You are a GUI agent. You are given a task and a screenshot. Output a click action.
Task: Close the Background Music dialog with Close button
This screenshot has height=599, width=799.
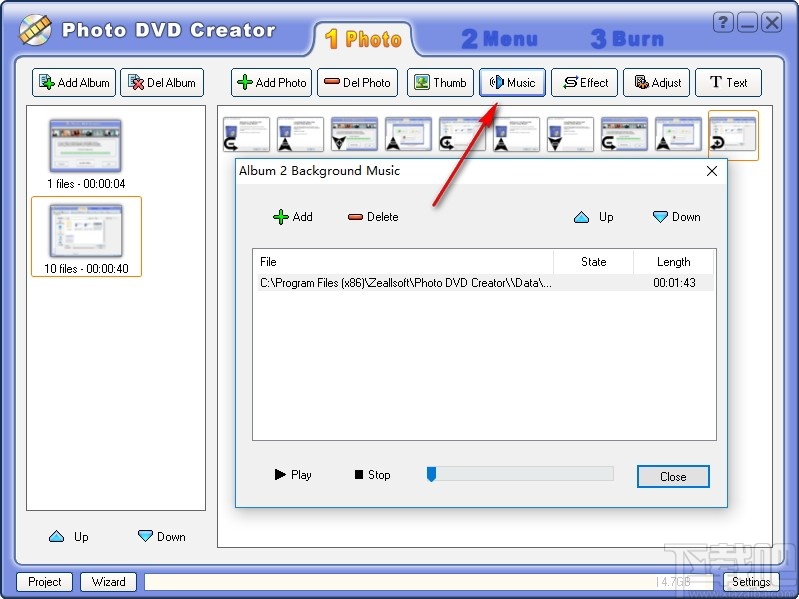click(673, 476)
